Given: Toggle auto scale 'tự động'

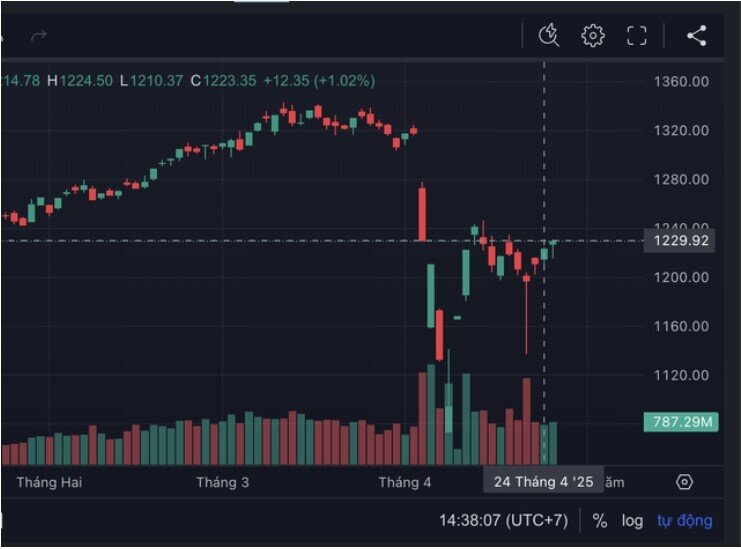Looking at the screenshot, I should pyautogui.click(x=684, y=520).
